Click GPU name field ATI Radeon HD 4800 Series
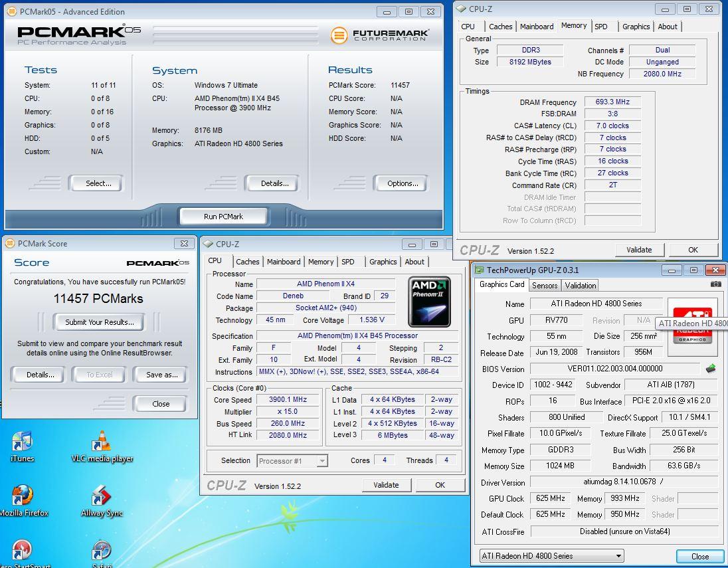The image size is (728, 568). coord(596,304)
